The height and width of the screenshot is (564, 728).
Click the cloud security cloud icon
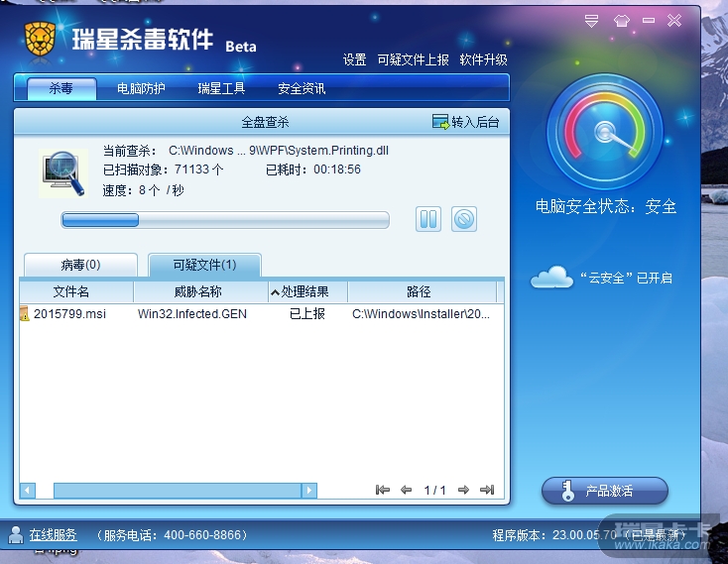[x=551, y=278]
